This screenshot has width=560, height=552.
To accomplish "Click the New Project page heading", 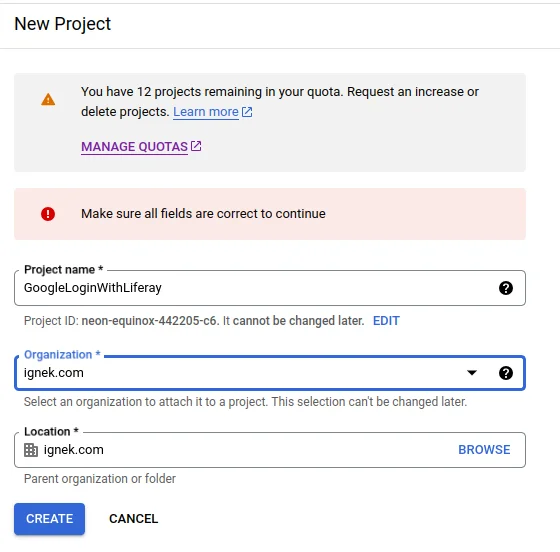I will click(x=62, y=24).
